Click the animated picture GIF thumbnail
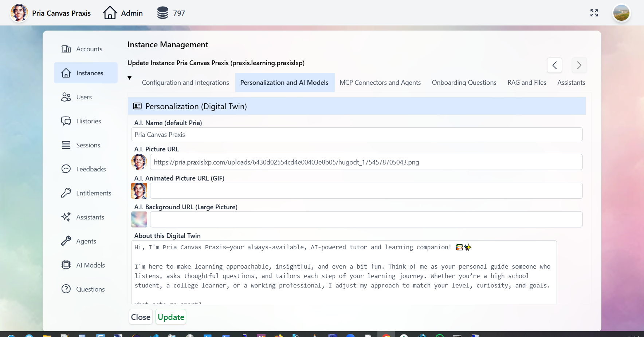Viewport: 644px width, 337px height. coord(139,191)
